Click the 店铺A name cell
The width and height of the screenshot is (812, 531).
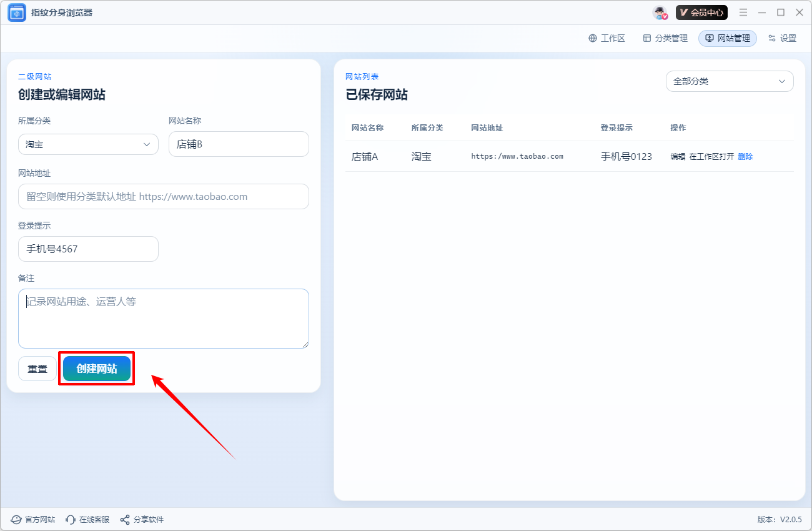[x=365, y=157]
